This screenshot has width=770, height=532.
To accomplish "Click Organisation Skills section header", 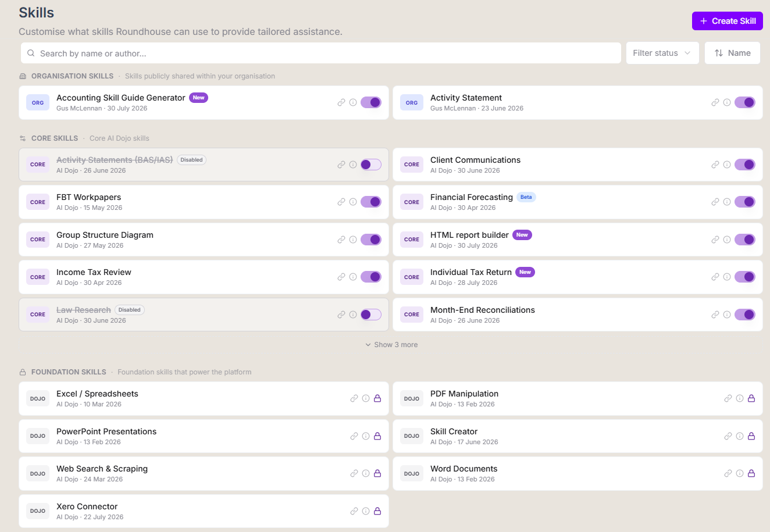I will (x=73, y=76).
